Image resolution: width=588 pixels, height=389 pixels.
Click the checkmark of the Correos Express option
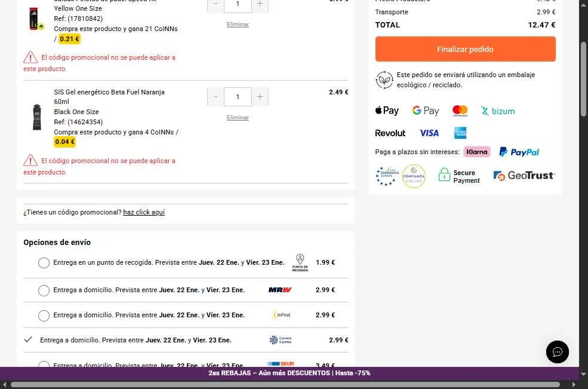[27, 339]
